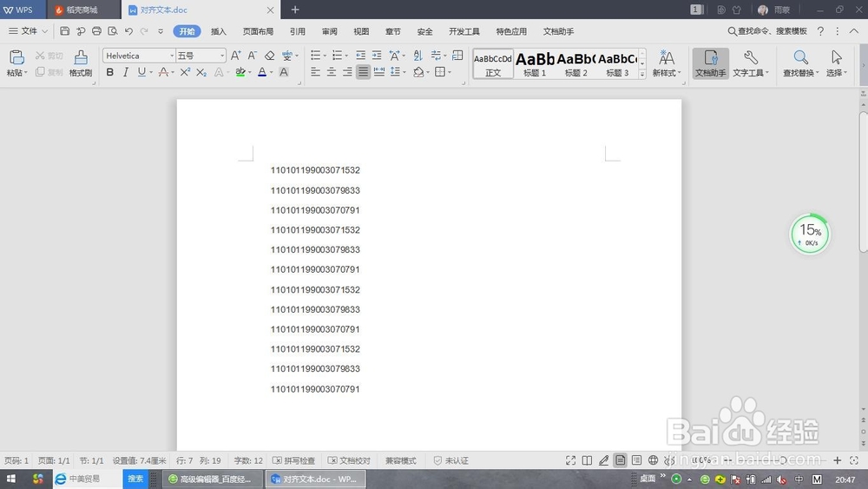This screenshot has width=868, height=489.
Task: Toggle strikethrough formatting
Action: (163, 72)
